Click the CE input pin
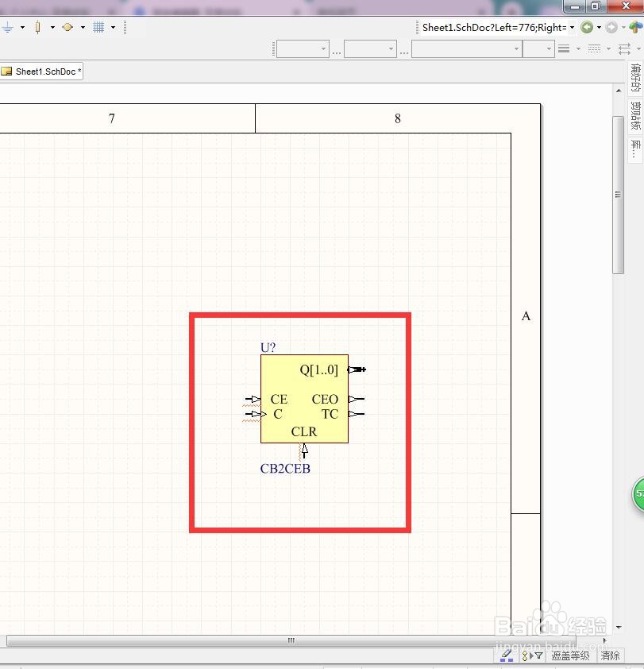644x669 pixels. 253,400
